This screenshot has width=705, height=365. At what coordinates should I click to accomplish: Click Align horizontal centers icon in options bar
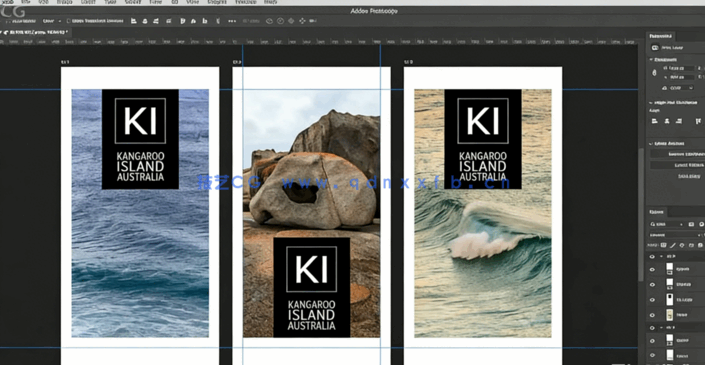pos(145,21)
